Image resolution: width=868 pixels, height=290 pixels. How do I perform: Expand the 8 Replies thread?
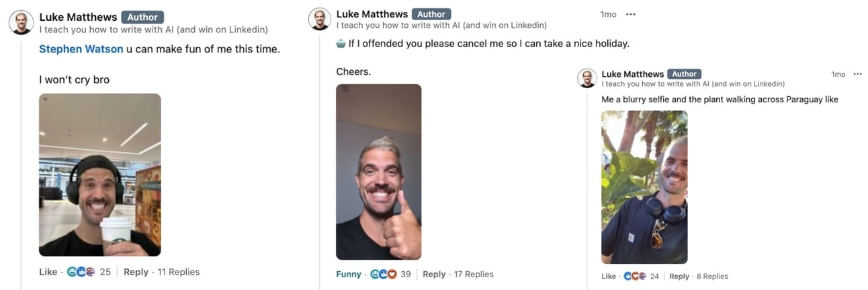[712, 276]
